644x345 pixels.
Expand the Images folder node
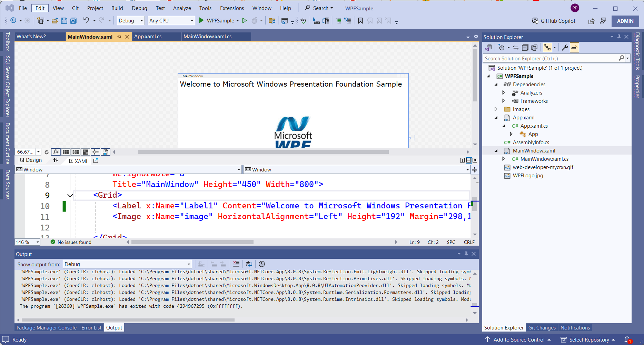tap(496, 109)
